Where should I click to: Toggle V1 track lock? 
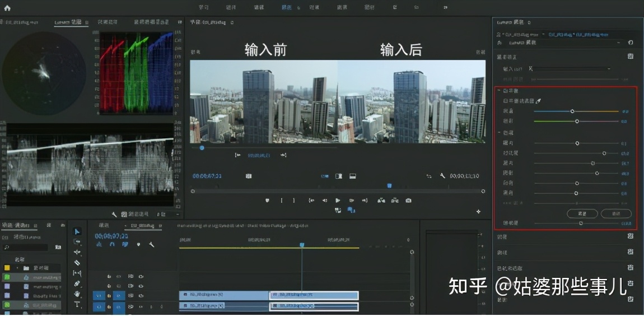(109, 295)
